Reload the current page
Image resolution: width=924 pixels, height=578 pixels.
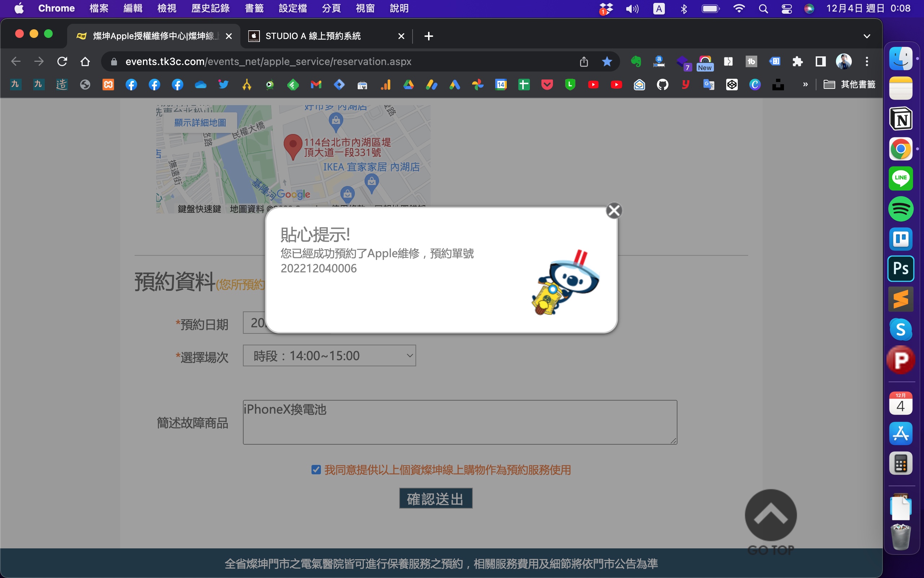tap(62, 61)
